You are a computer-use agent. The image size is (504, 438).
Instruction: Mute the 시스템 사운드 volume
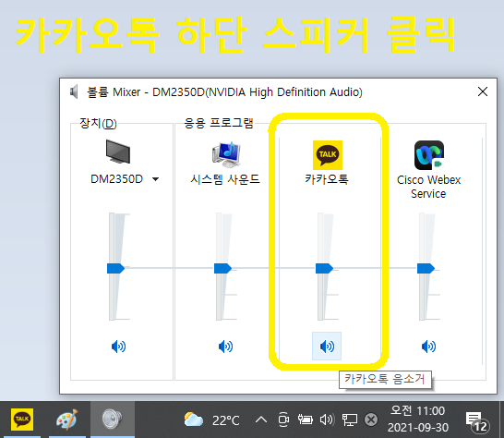point(225,347)
